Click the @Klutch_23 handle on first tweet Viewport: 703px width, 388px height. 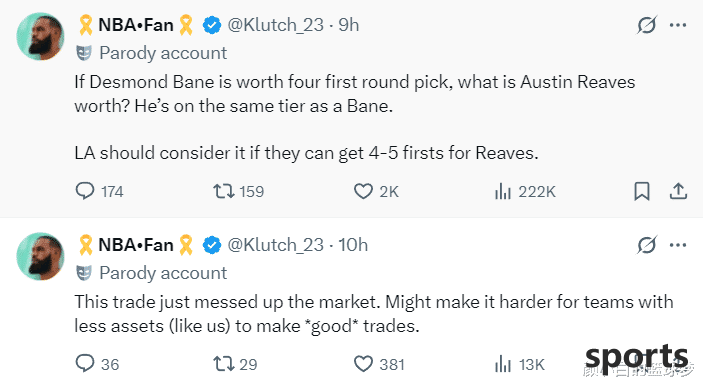[275, 25]
